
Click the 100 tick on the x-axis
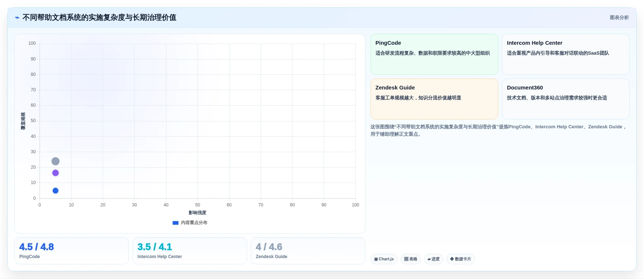pos(355,205)
